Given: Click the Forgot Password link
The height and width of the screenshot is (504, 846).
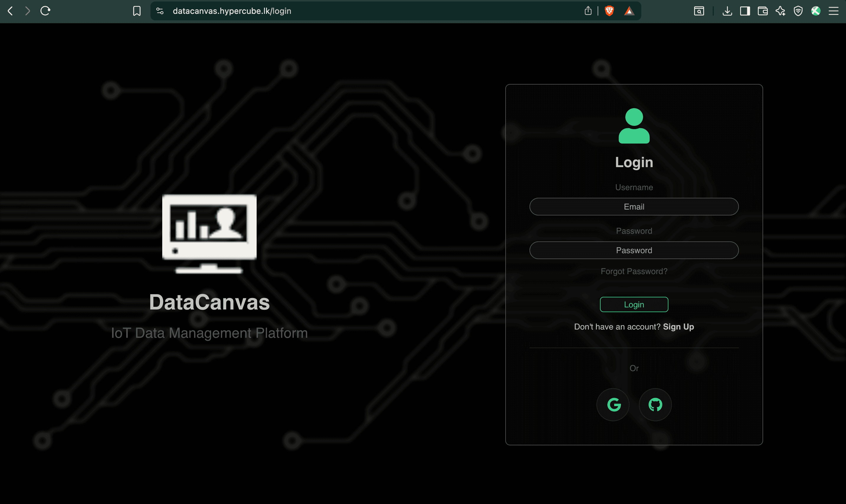Looking at the screenshot, I should (634, 271).
